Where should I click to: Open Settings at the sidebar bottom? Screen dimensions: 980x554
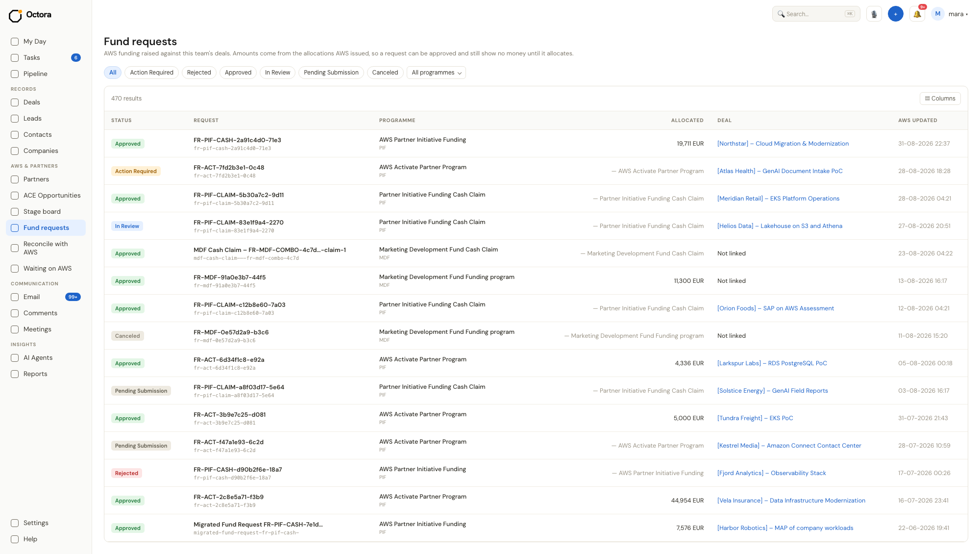click(46, 523)
